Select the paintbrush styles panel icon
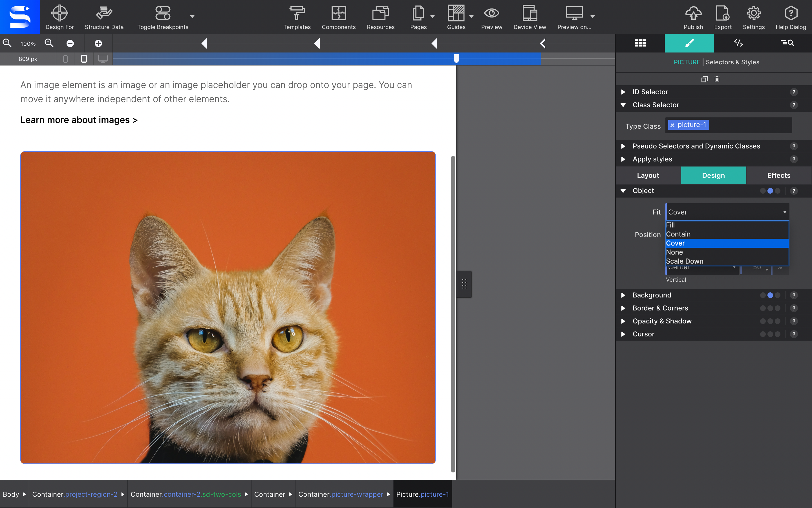Image resolution: width=812 pixels, height=508 pixels. tap(689, 43)
